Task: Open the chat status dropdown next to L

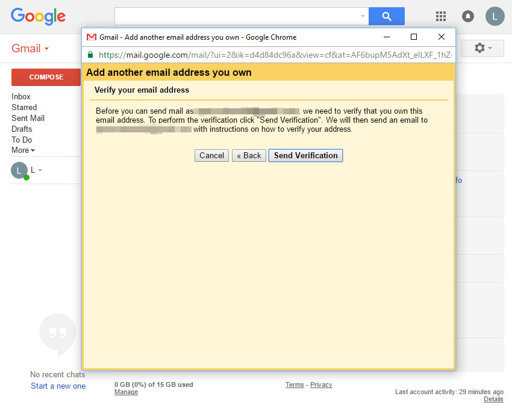Action: [40, 170]
